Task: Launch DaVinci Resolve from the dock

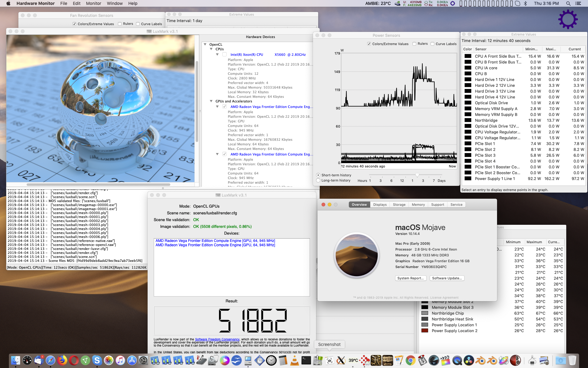Action: click(x=469, y=360)
